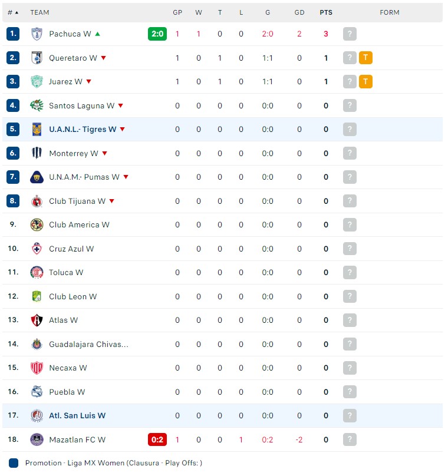448x476 pixels.
Task: Click the Santos Laguna W crest
Action: 36,105
